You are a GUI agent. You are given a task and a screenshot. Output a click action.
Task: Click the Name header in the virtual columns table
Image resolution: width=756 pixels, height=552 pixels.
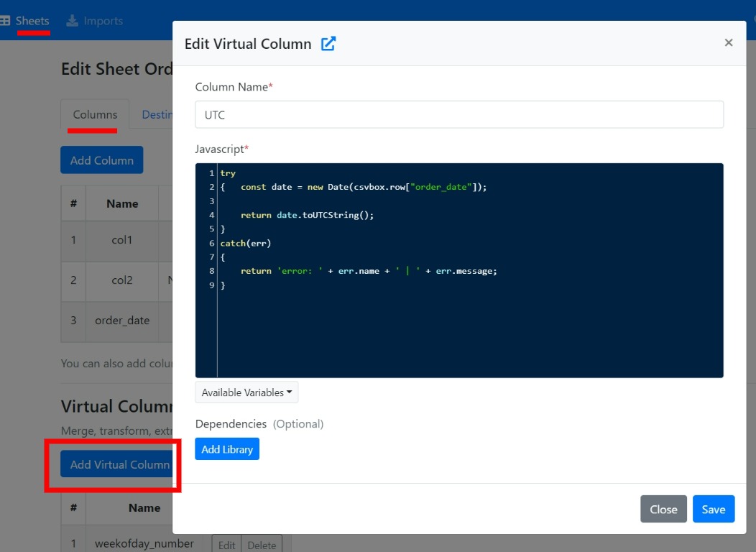(144, 507)
